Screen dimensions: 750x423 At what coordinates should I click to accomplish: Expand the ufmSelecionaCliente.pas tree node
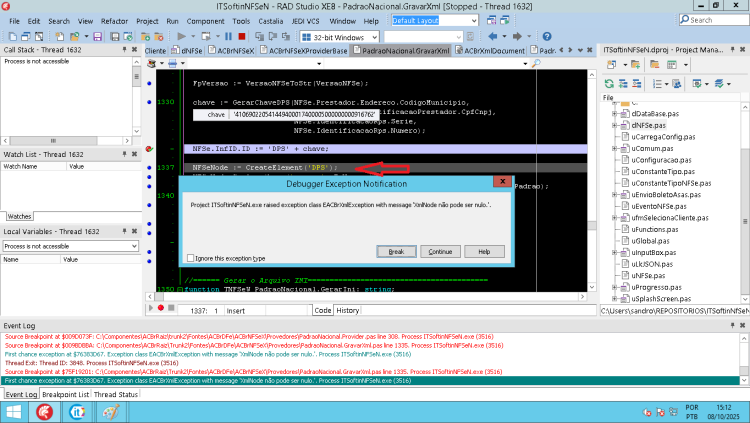pyautogui.click(x=615, y=218)
